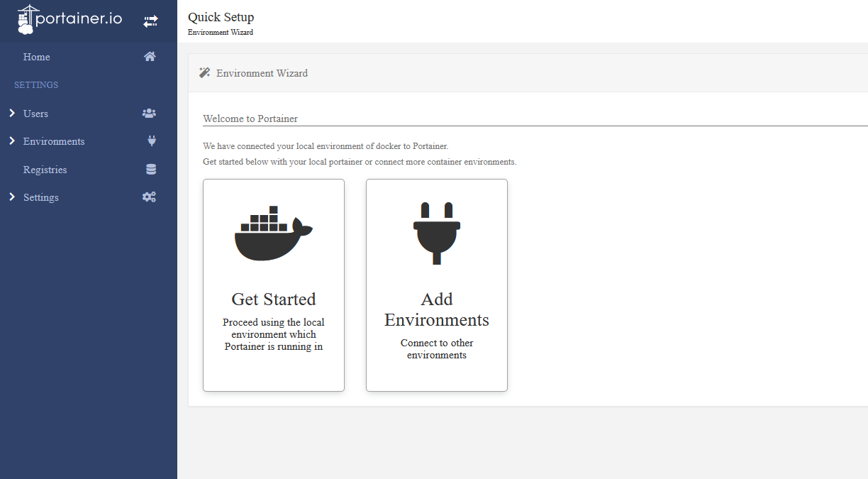This screenshot has height=479, width=868.
Task: Click the Welcome to Portainer heading
Action: pos(250,119)
